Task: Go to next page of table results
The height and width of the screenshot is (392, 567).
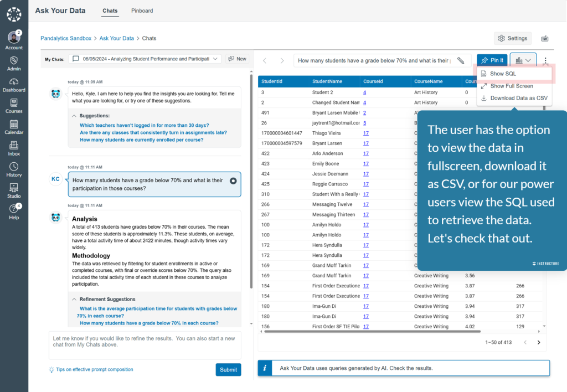Action: 539,343
